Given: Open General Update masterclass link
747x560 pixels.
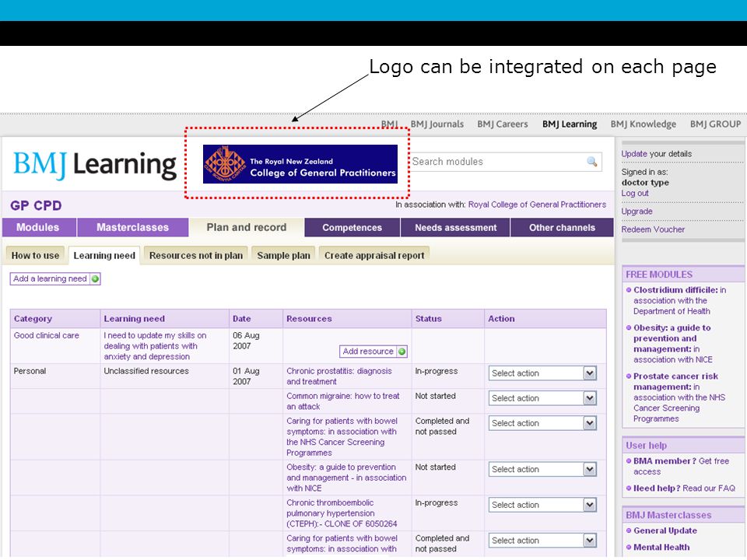Looking at the screenshot, I should pos(665,530).
